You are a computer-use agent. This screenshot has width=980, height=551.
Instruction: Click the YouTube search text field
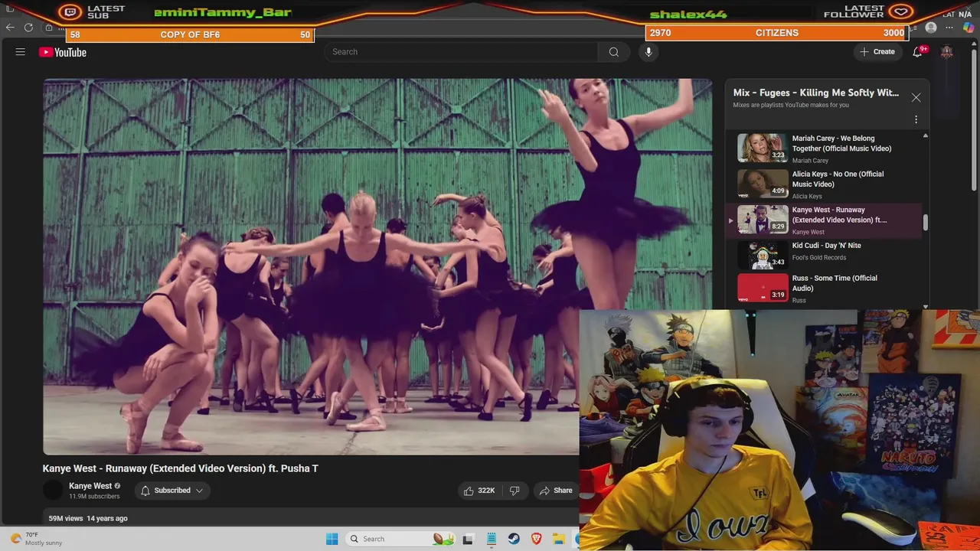(461, 52)
